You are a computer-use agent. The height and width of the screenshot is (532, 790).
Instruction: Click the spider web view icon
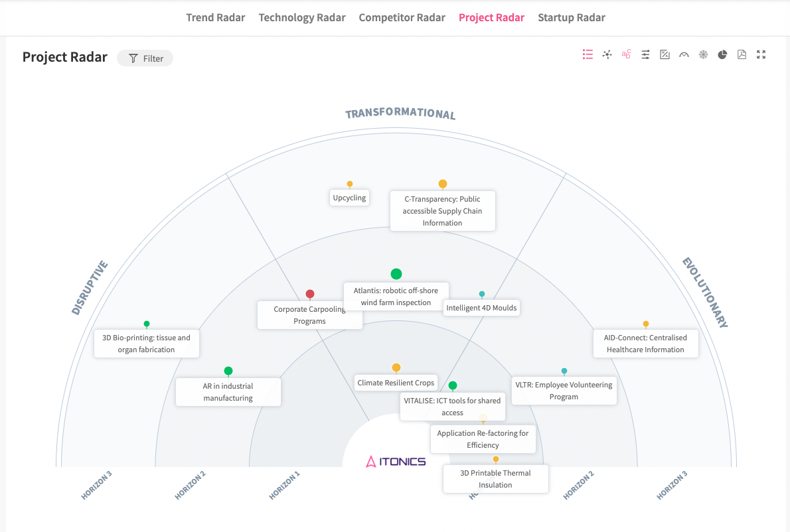click(x=703, y=54)
